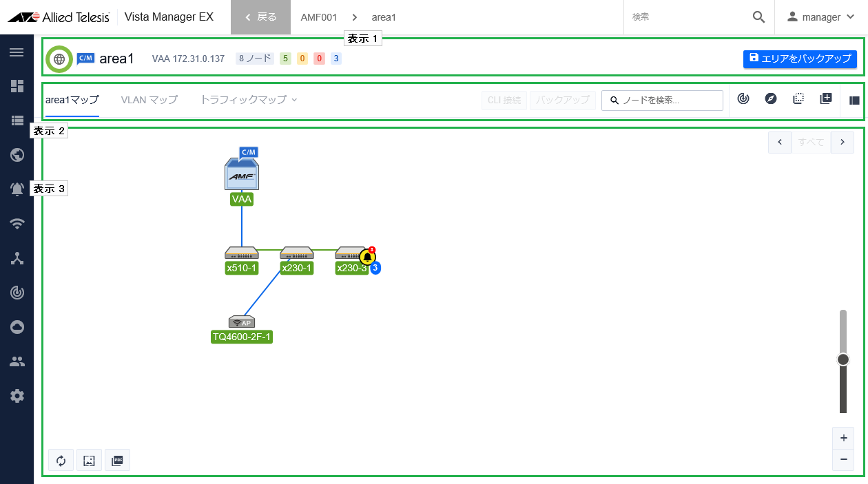Toggle the side panel icon
Viewport: 868px width, 484px height.
[854, 100]
